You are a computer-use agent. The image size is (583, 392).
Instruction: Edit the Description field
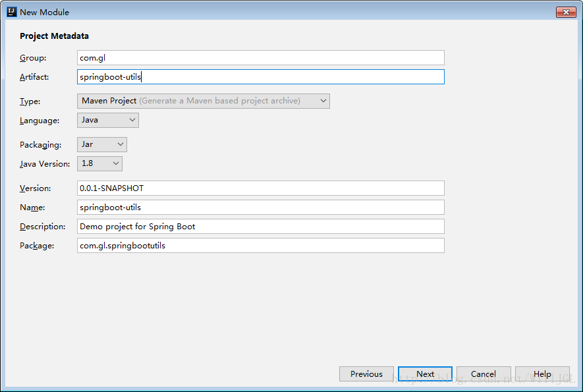coord(260,227)
